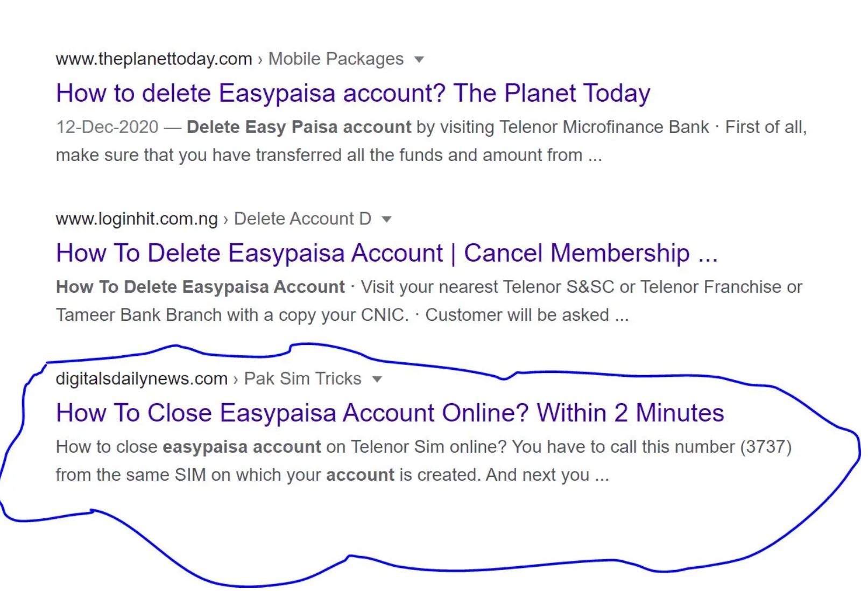The width and height of the screenshot is (868, 591).
Task: Select the Delete Account D breadcrumb
Action: click(x=302, y=219)
